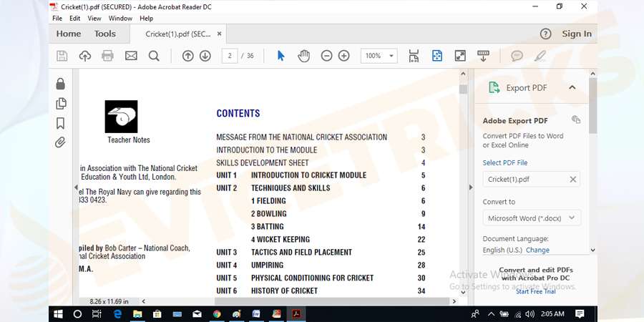The image size is (644, 322).
Task: Open bookmarks panel icon
Action: 60,123
